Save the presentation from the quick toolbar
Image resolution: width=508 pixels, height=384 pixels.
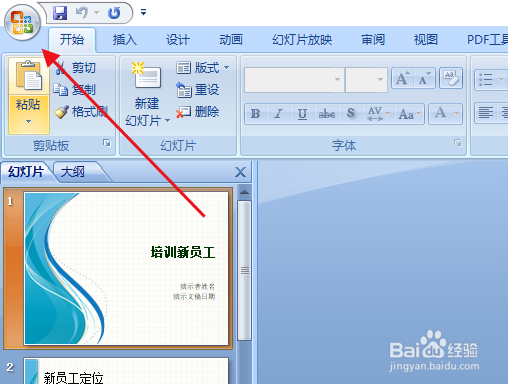pyautogui.click(x=60, y=13)
